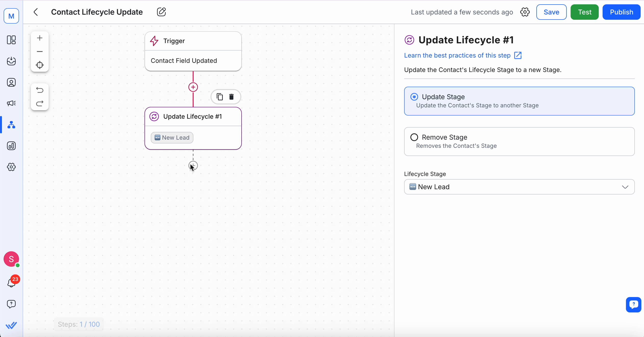Add a step below the Trigger node
Viewport: 644px width, 337px height.
click(193, 87)
